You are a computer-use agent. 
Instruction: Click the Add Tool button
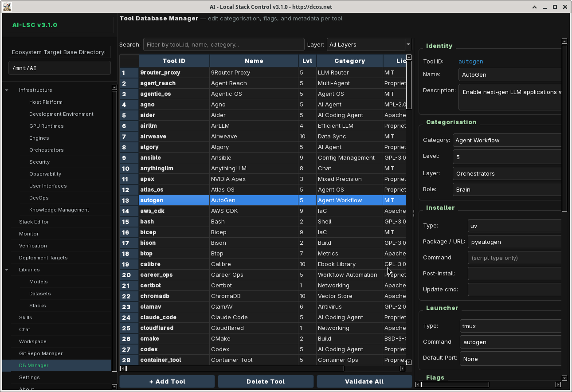[167, 382]
